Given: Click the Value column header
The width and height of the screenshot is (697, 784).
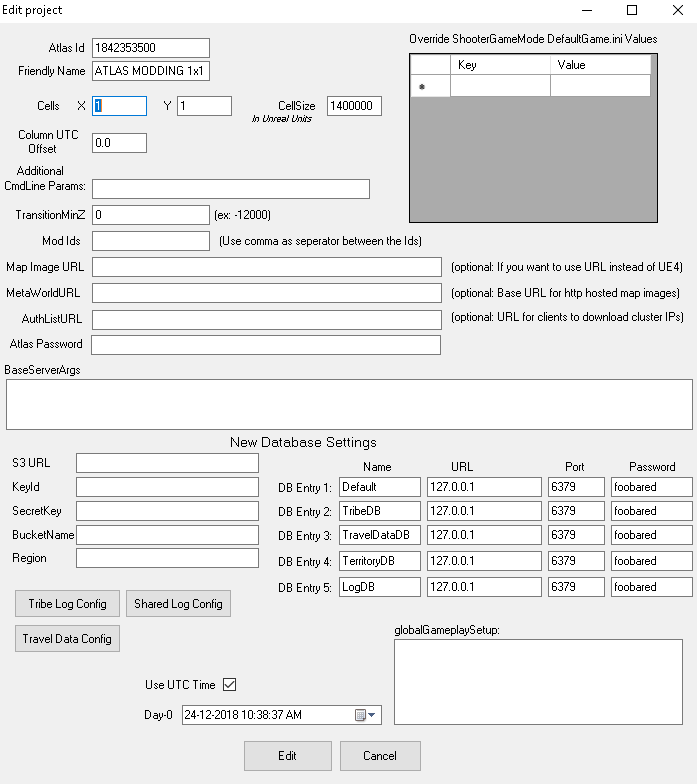Looking at the screenshot, I should click(600, 65).
